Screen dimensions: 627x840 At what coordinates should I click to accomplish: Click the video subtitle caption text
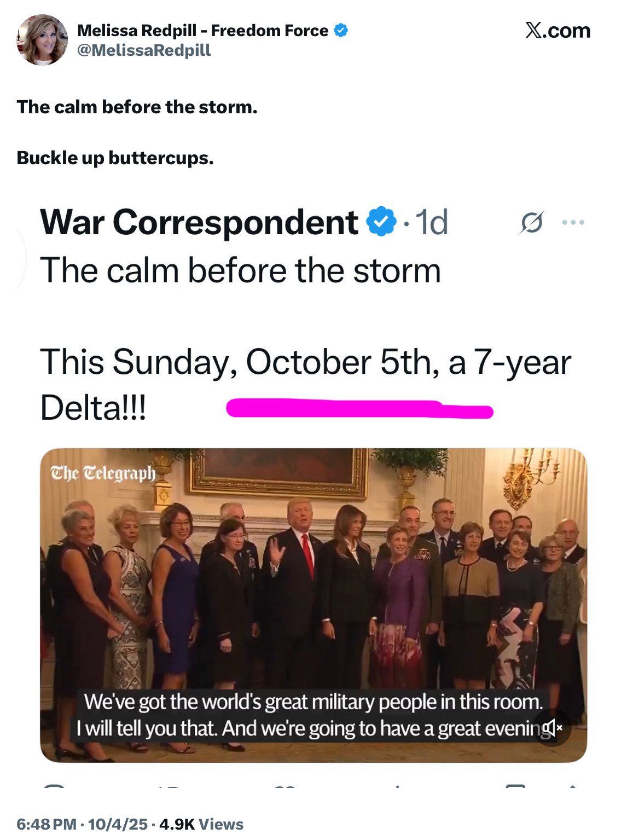313,715
